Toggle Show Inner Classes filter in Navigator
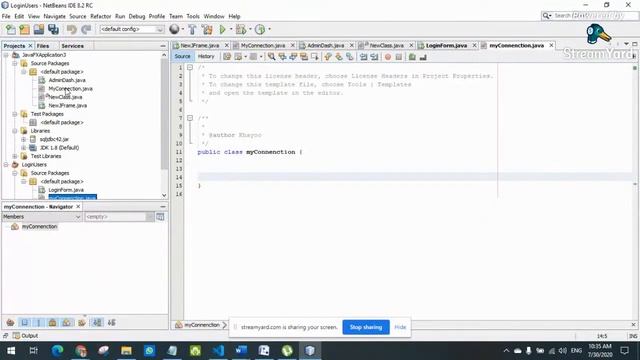Image resolution: width=640 pixels, height=360 pixels. (x=67, y=322)
